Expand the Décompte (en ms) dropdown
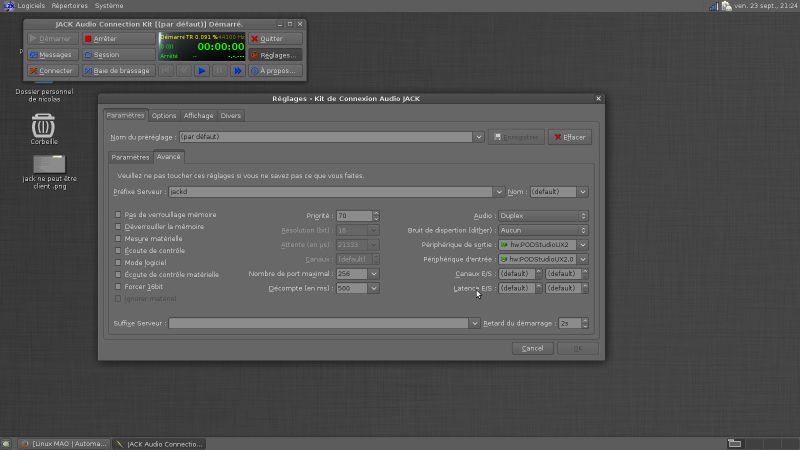The width and height of the screenshot is (800, 450). (374, 288)
